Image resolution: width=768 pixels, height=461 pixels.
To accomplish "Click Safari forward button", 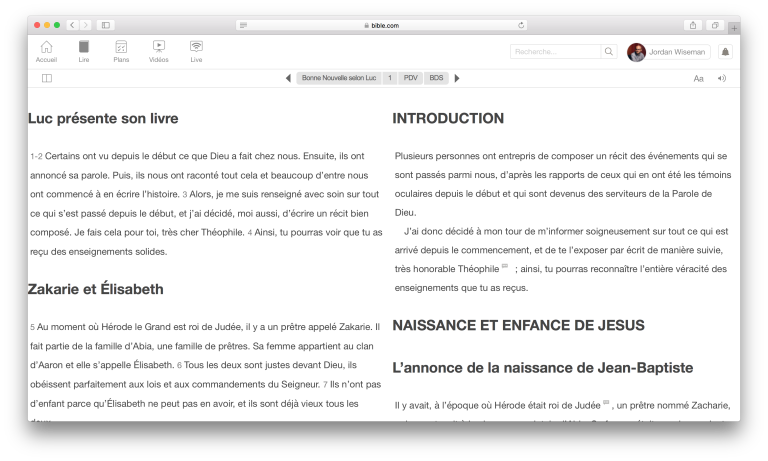I will 85,25.
